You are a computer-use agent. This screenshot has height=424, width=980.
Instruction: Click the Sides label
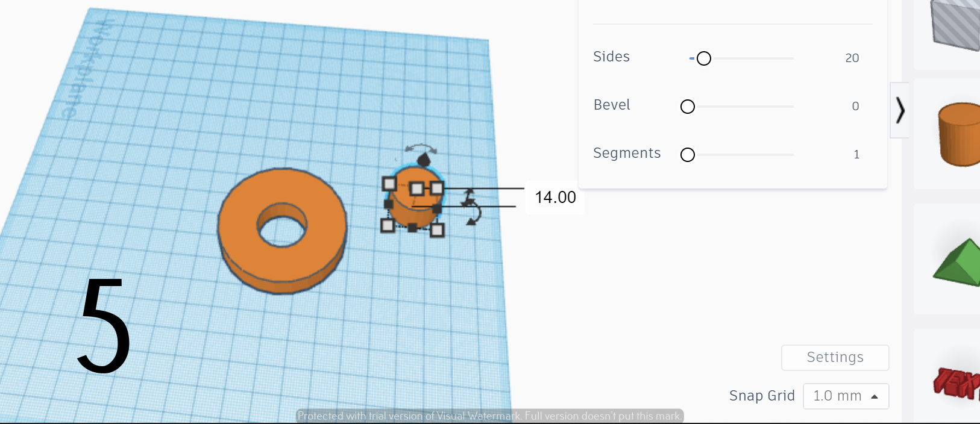point(611,57)
